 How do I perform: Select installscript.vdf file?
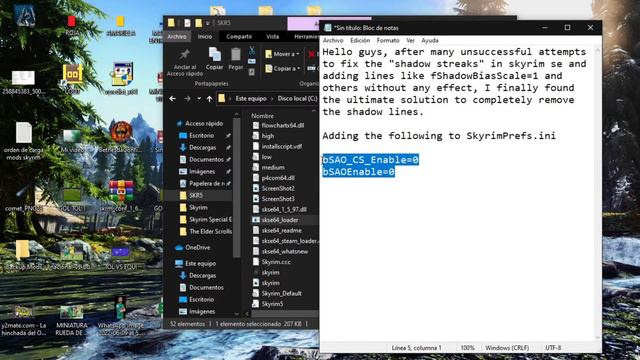pyautogui.click(x=282, y=146)
